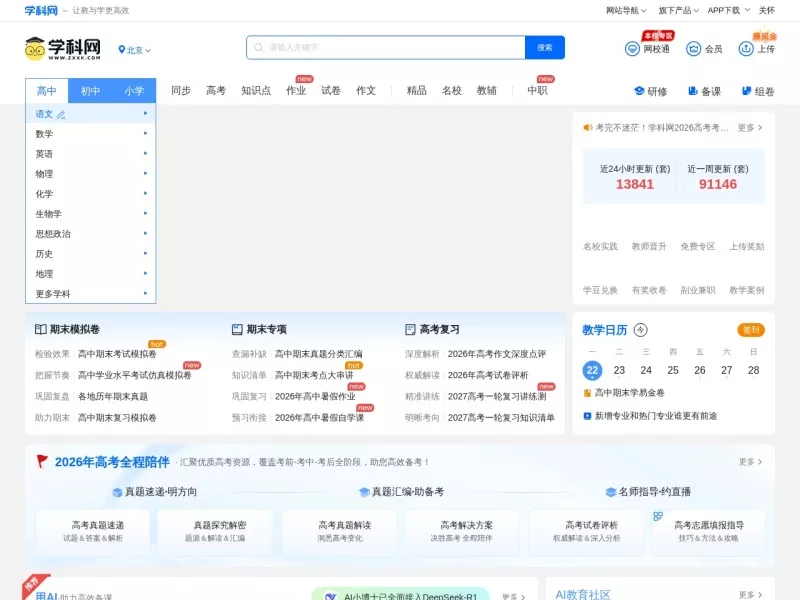Click the blue 搜索 button
This screenshot has width=800, height=600.
(x=545, y=47)
